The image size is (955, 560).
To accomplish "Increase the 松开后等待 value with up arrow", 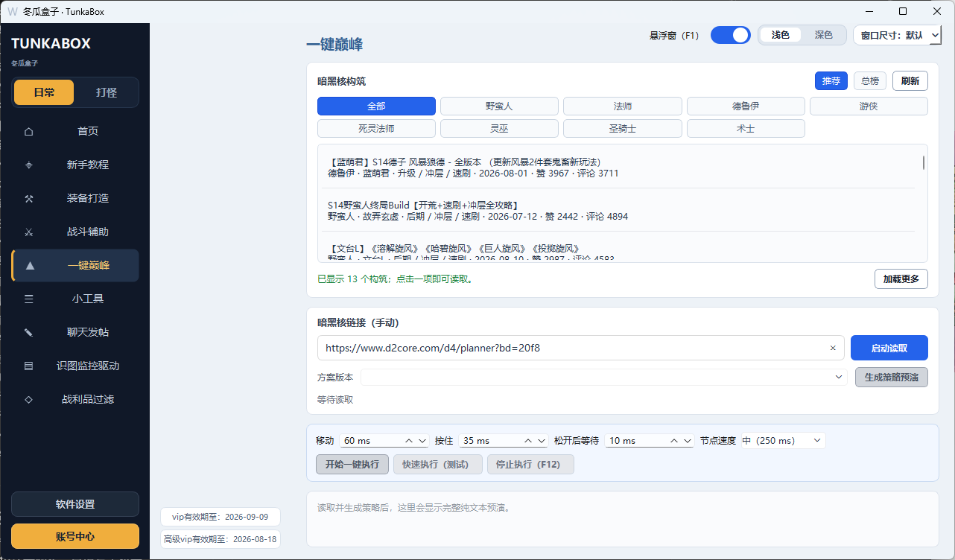I will coord(674,441).
